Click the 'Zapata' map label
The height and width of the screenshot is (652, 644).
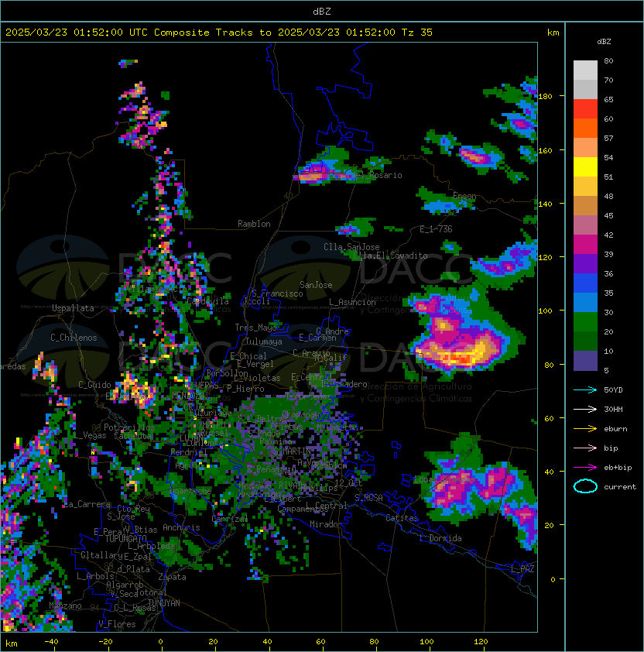(x=172, y=577)
